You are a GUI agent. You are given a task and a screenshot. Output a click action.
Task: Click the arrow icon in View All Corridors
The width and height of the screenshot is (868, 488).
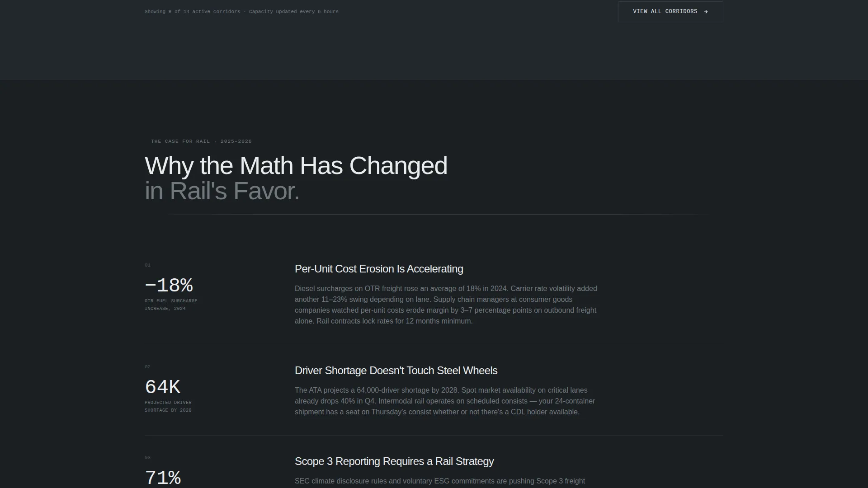tap(706, 12)
